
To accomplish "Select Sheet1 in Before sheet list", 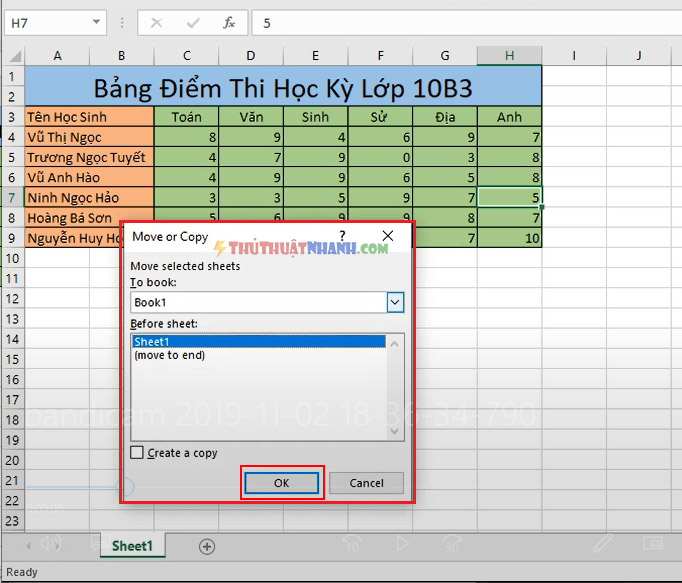I will [x=259, y=342].
